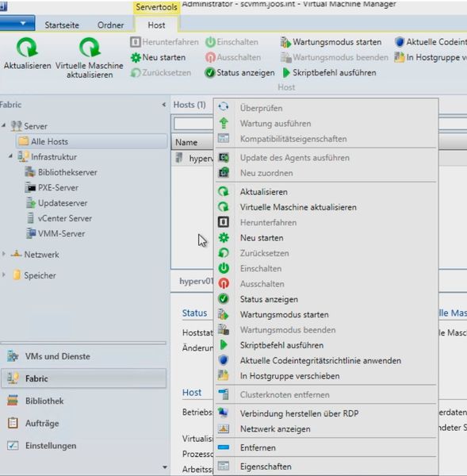Click Skriptbefehl ausführen play icon in ribbon

click(x=286, y=73)
